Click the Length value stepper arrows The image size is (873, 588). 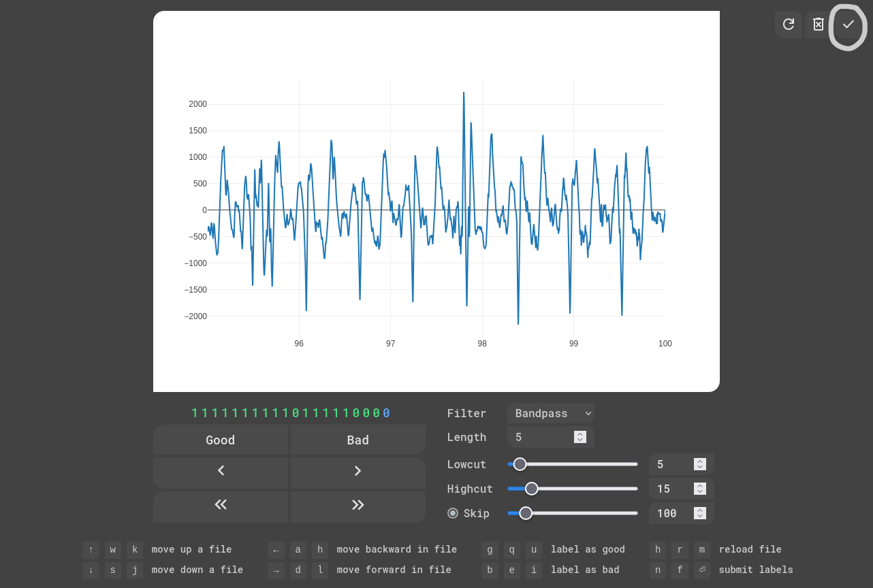pos(580,437)
